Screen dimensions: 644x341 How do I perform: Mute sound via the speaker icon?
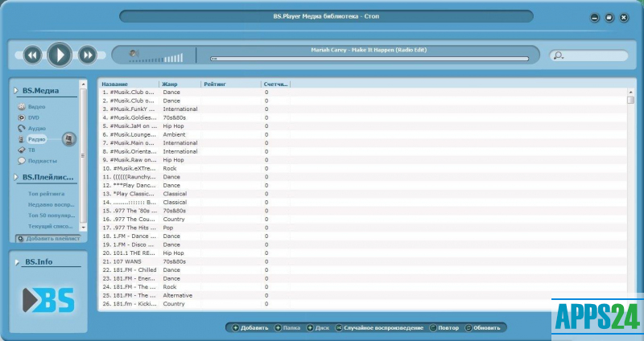[136, 55]
